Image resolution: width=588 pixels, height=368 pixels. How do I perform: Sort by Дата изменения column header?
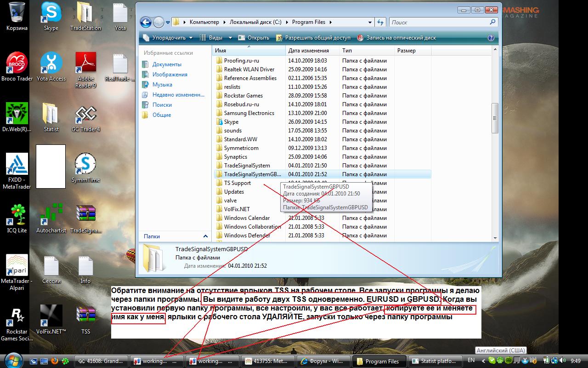pos(312,51)
